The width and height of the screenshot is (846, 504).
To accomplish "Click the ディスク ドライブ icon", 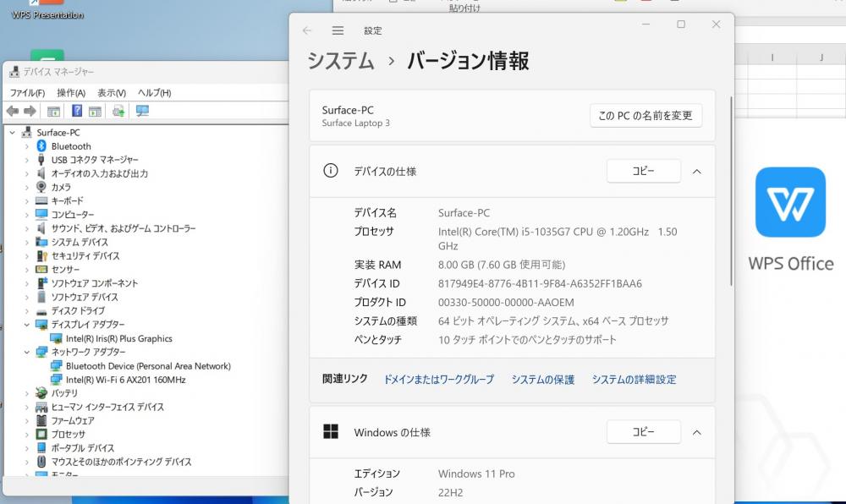I will click(41, 311).
